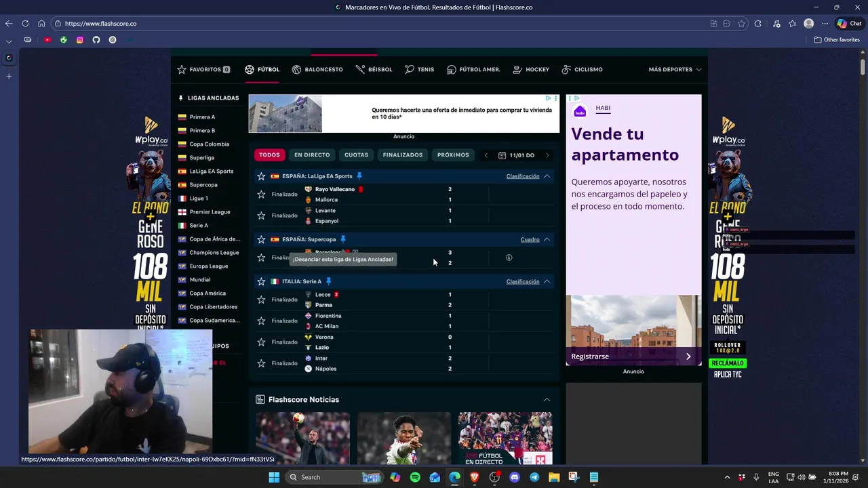Open the Hockey sport tab
The width and height of the screenshot is (868, 488).
(x=531, y=69)
